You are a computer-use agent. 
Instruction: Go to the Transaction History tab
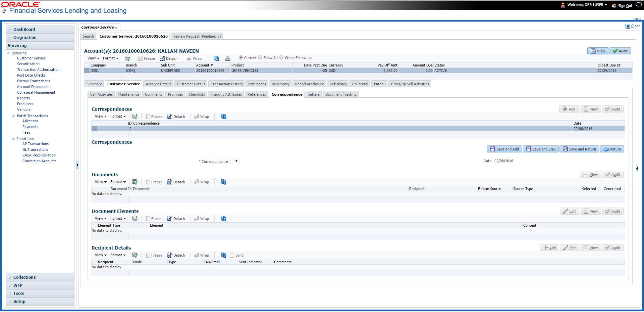[x=227, y=84]
